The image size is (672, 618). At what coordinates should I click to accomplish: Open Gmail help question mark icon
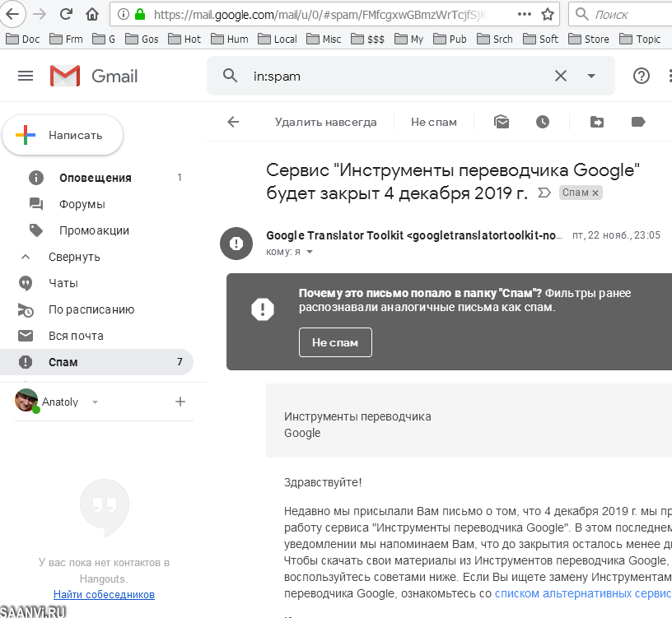(642, 76)
